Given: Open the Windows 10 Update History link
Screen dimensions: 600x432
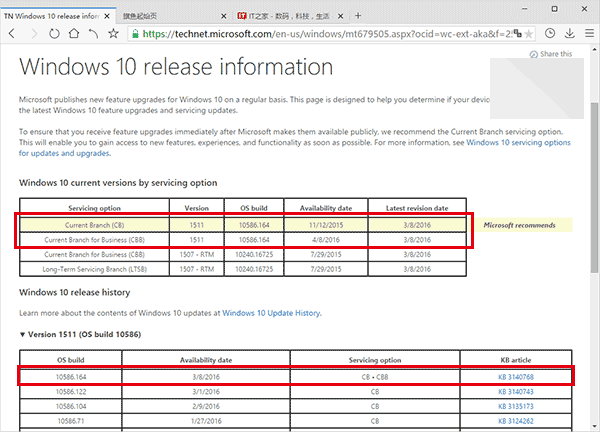Looking at the screenshot, I should [x=272, y=313].
